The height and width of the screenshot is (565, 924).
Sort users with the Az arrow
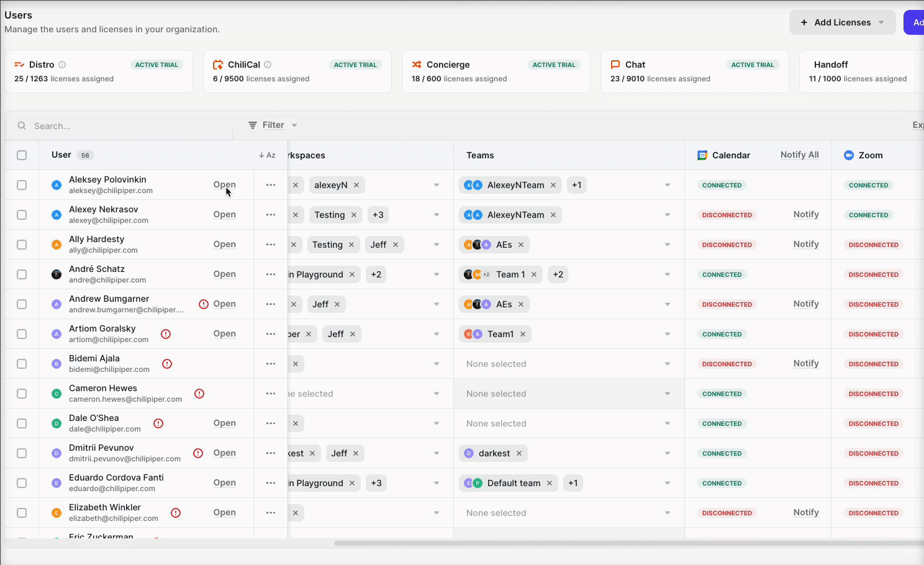pyautogui.click(x=267, y=155)
